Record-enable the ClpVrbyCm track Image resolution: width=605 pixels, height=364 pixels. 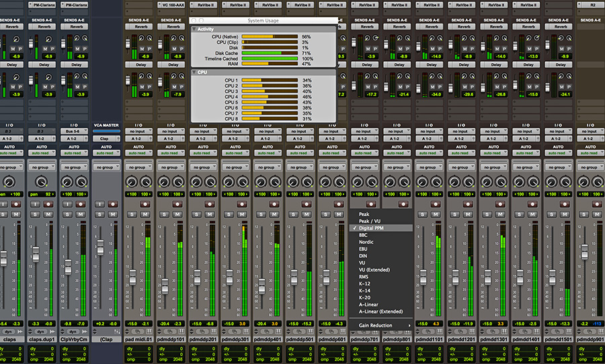(x=81, y=204)
